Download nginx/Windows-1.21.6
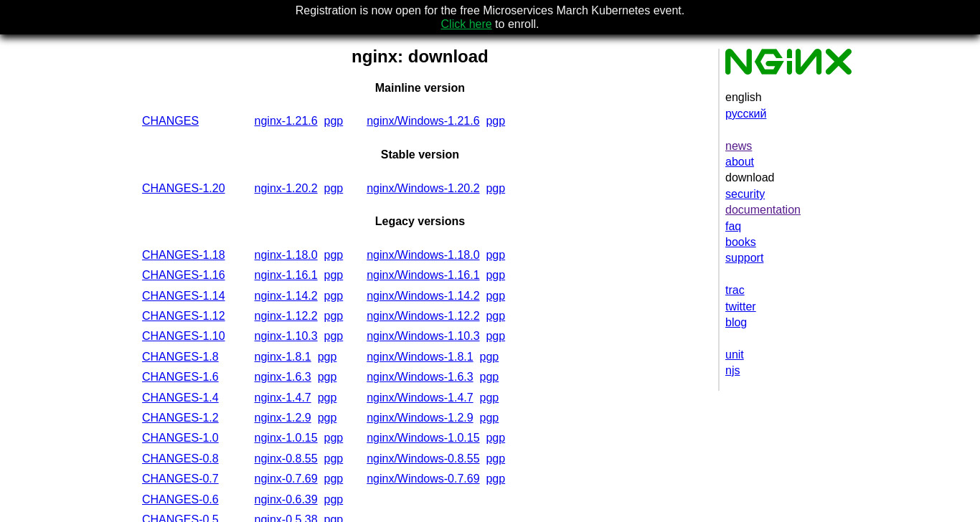The image size is (980, 522). pos(423,121)
